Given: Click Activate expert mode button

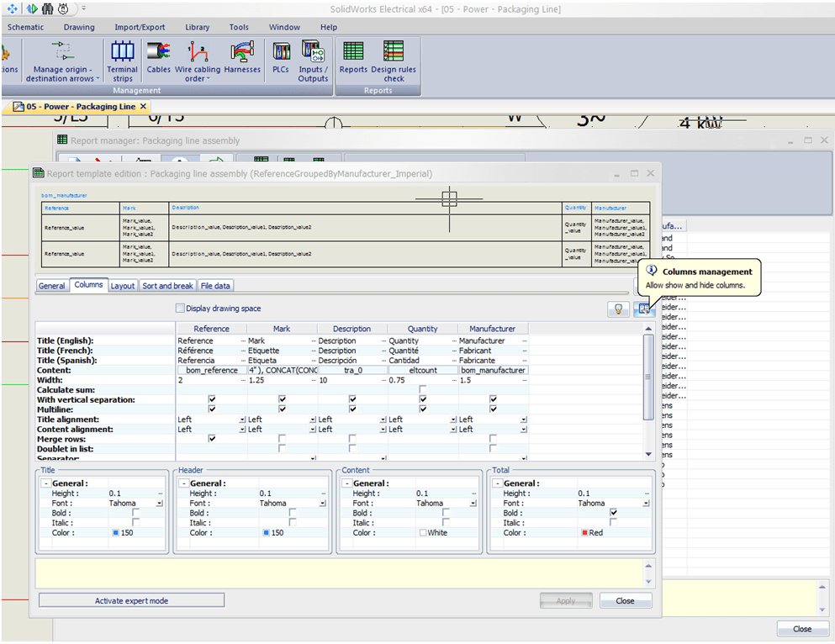Looking at the screenshot, I should [131, 601].
